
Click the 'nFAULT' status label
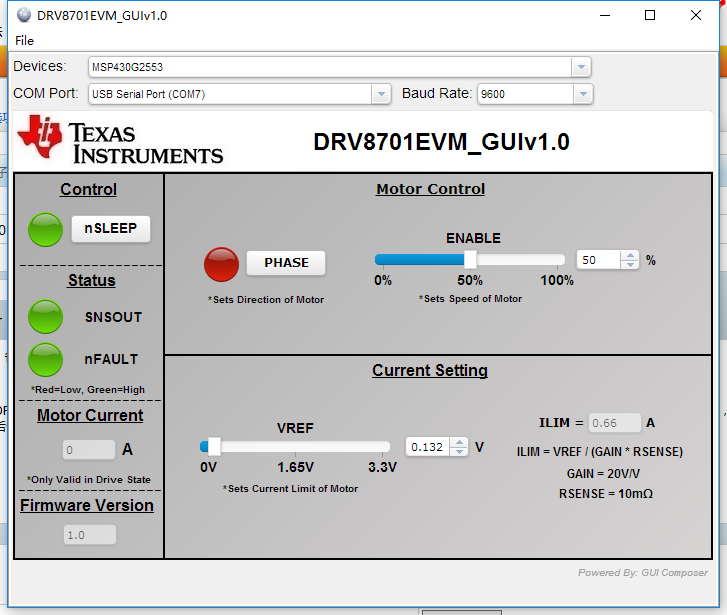tap(111, 359)
